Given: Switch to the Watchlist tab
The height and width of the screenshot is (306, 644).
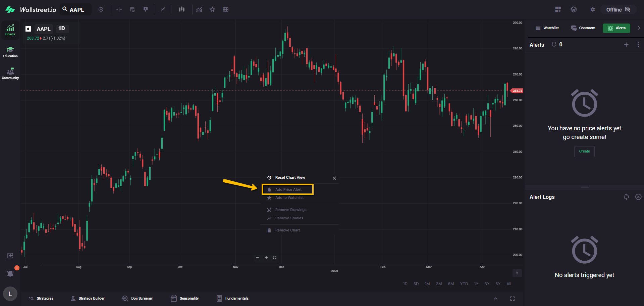Looking at the screenshot, I should (x=547, y=28).
